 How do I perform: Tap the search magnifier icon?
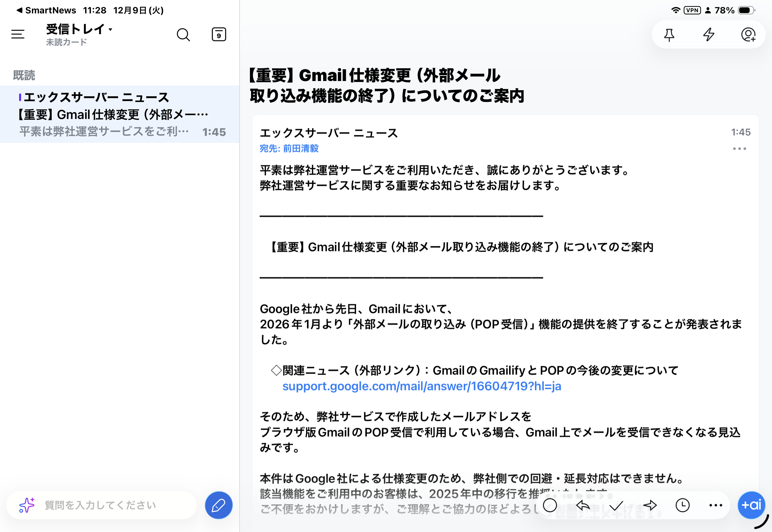[183, 34]
